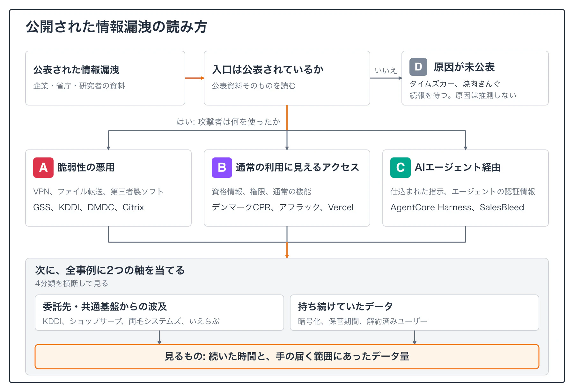The height and width of the screenshot is (392, 574).
Task: Click the AIエージェント経由 heading
Action: pos(458,167)
